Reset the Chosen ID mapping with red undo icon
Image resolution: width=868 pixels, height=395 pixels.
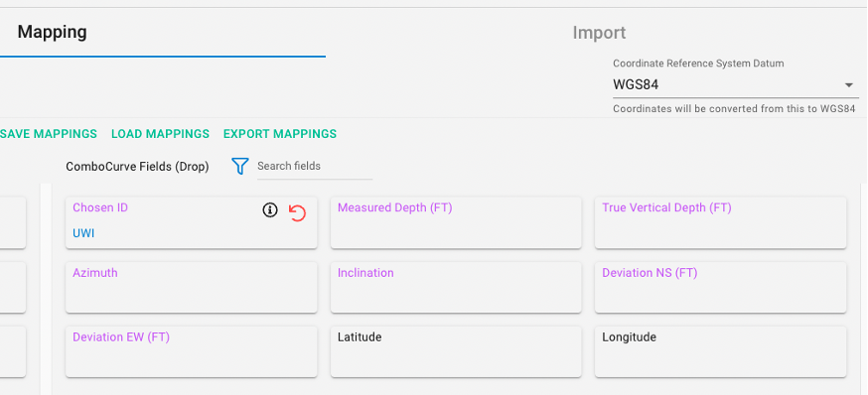[297, 213]
